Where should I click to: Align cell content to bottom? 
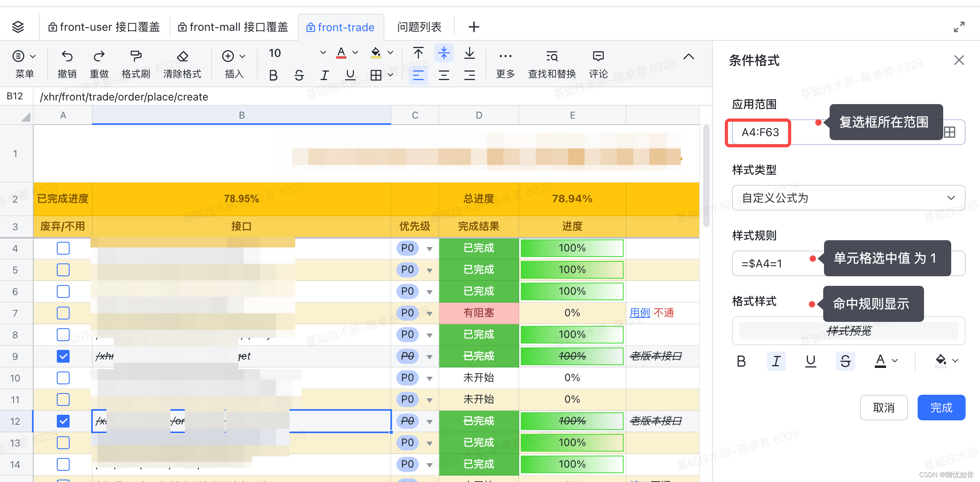click(469, 53)
